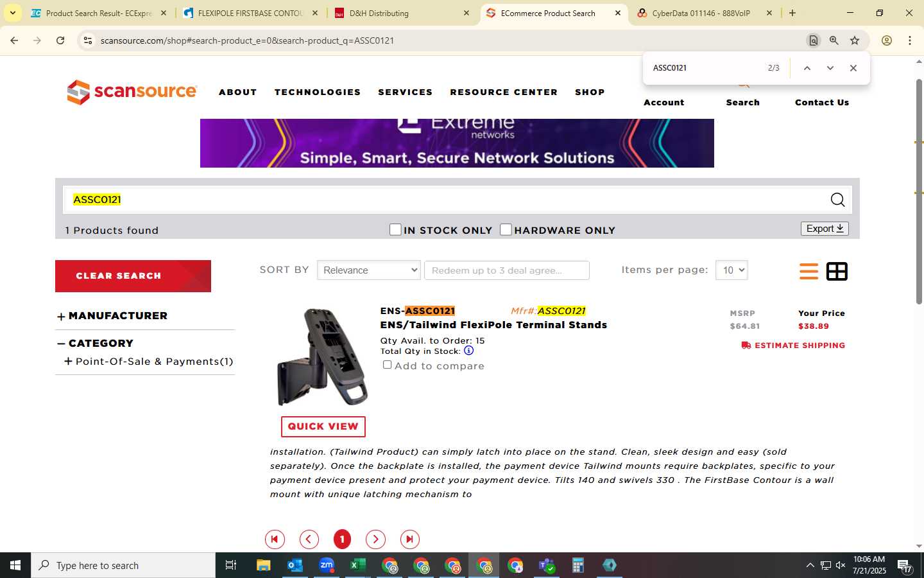Open the SERVICES menu
The image size is (924, 578).
[x=406, y=92]
